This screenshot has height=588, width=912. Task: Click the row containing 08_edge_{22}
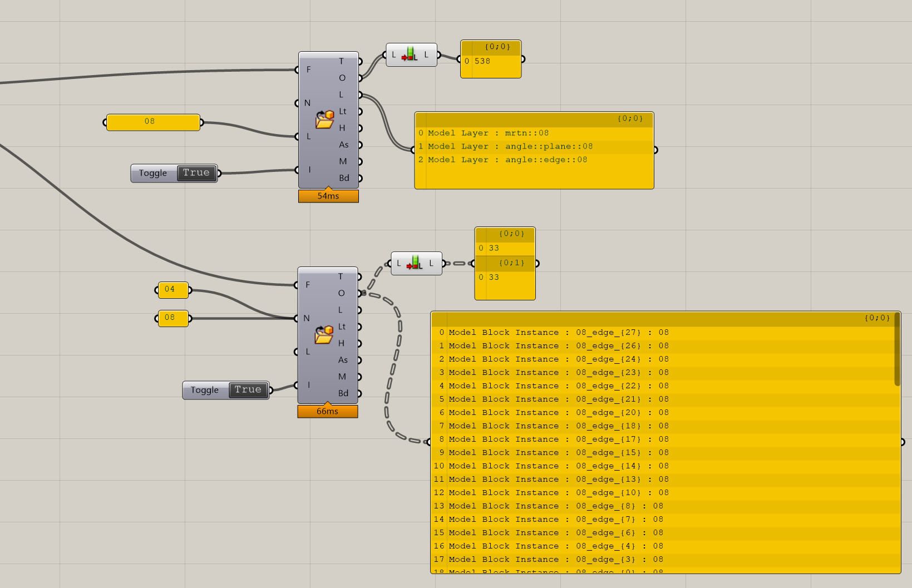pos(663,386)
